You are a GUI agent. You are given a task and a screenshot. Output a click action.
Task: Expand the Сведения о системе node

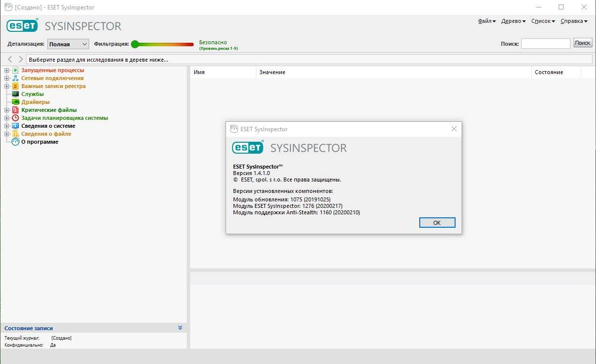point(7,126)
